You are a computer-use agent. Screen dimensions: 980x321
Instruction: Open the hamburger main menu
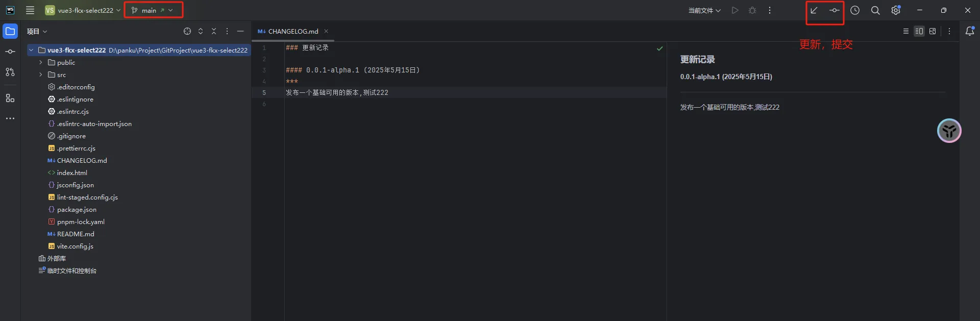click(x=30, y=10)
